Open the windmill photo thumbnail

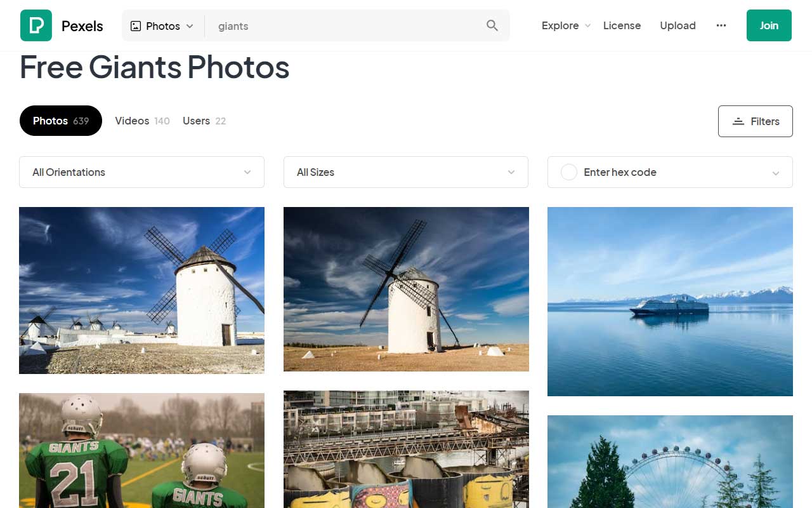pos(141,290)
